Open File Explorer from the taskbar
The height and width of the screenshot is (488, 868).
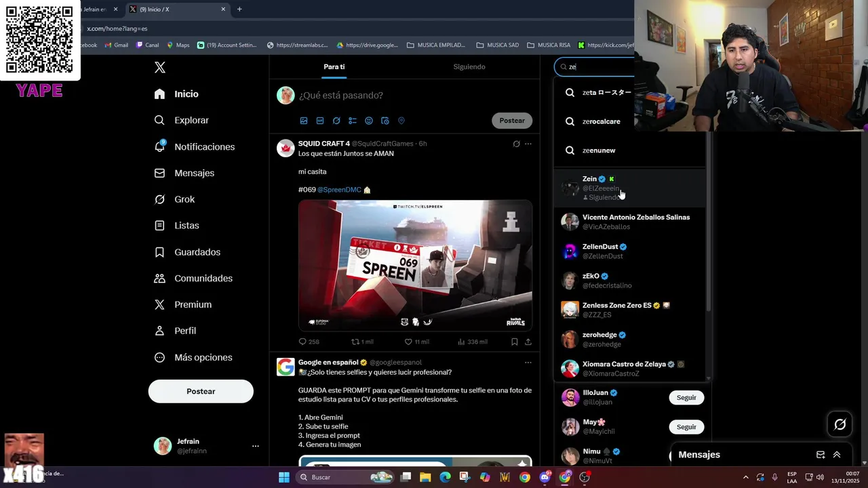[425, 477]
